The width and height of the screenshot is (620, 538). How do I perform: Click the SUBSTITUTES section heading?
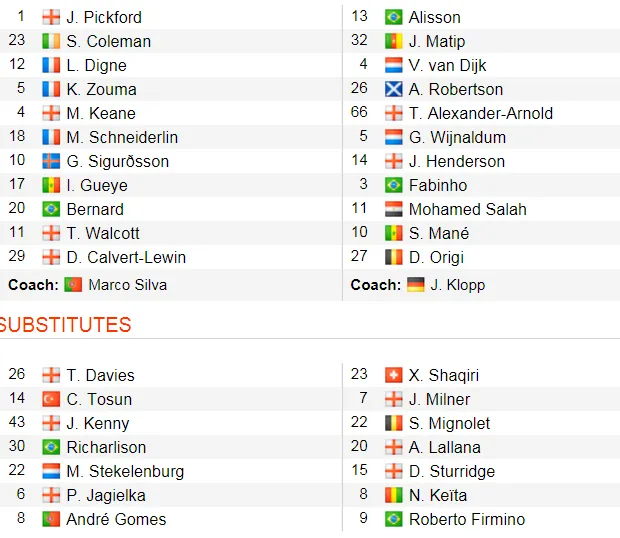tap(66, 325)
